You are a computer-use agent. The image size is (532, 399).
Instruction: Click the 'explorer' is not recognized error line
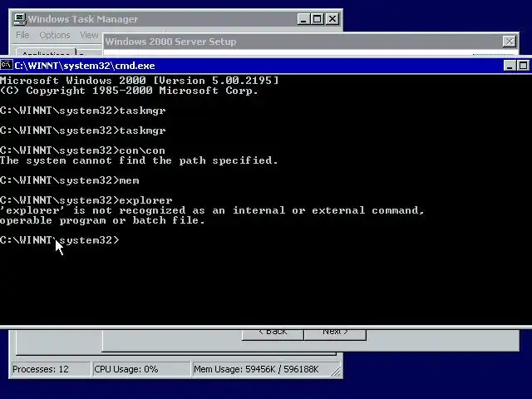[x=212, y=210]
